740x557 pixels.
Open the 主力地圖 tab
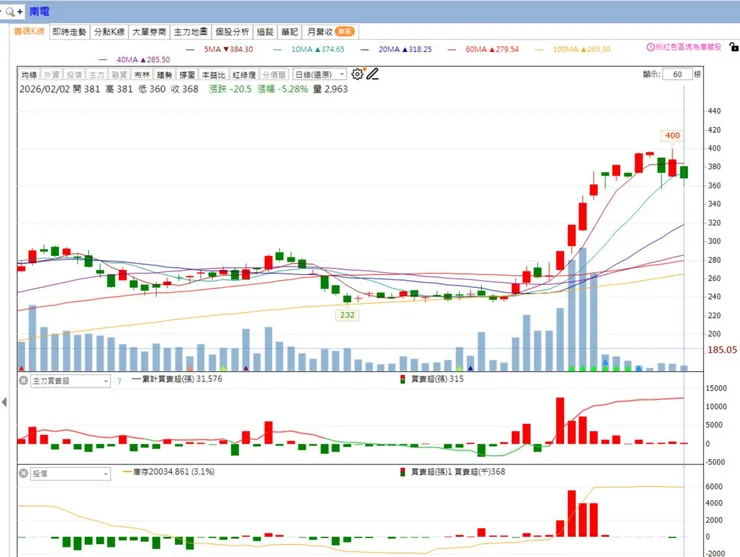(191, 32)
